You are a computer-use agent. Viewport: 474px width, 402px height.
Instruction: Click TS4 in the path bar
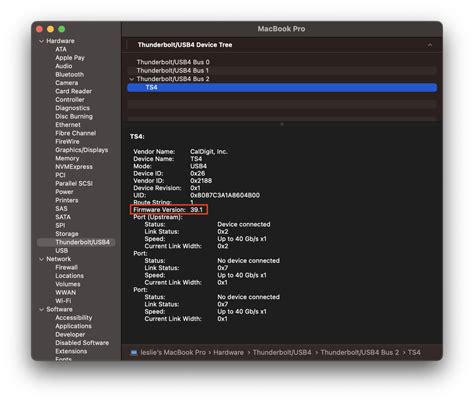click(x=414, y=353)
